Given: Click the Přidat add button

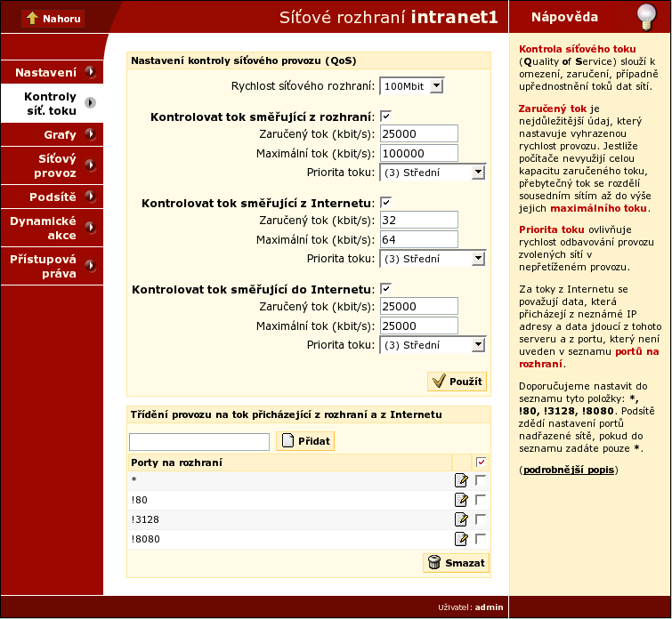Looking at the screenshot, I should pyautogui.click(x=305, y=441).
